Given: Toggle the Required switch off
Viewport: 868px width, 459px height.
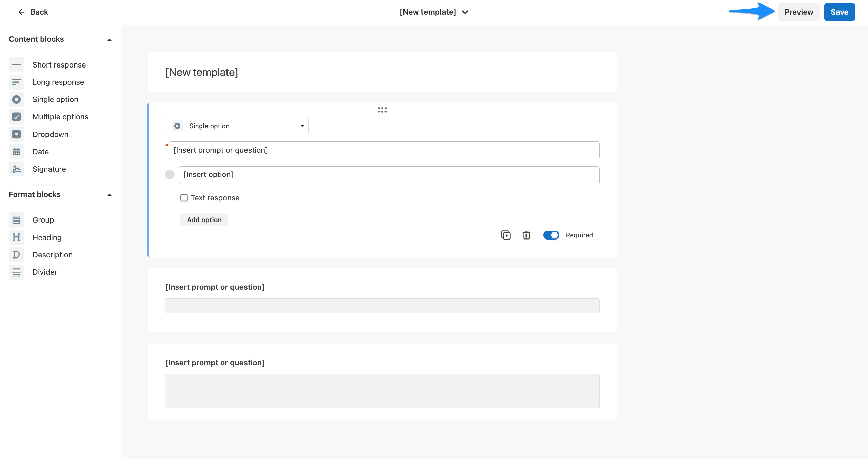Looking at the screenshot, I should pyautogui.click(x=551, y=235).
